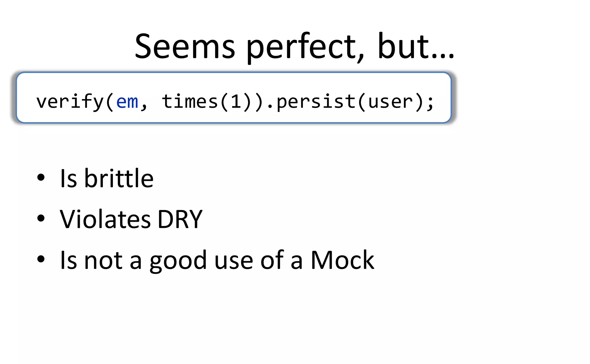Click the word "brittle"
This screenshot has height=364, width=590.
[119, 179]
